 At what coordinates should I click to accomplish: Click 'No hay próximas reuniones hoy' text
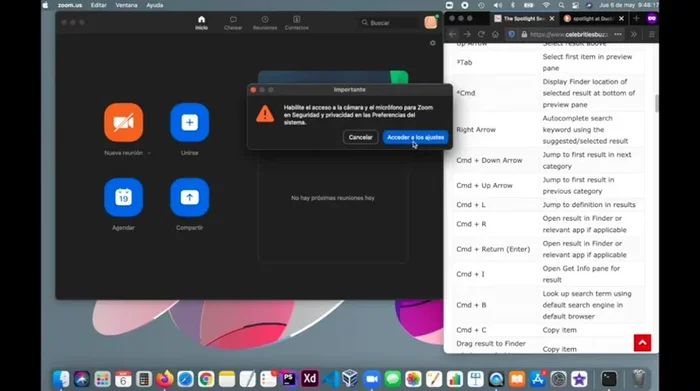(x=333, y=198)
